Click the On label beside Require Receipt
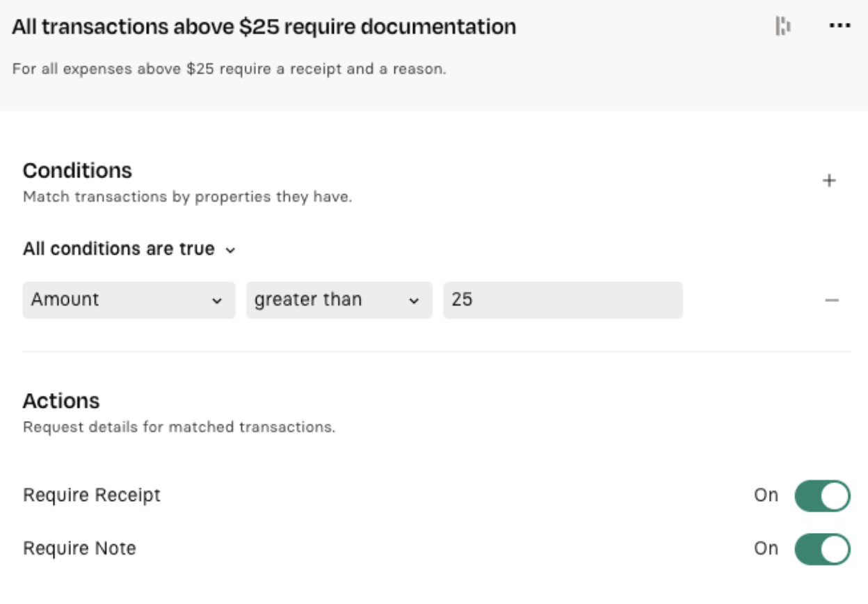This screenshot has height=604, width=868. point(766,495)
